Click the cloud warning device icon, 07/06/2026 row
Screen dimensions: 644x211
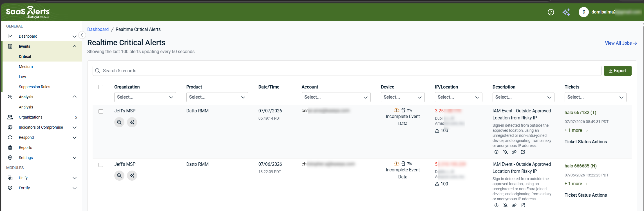coord(397,164)
